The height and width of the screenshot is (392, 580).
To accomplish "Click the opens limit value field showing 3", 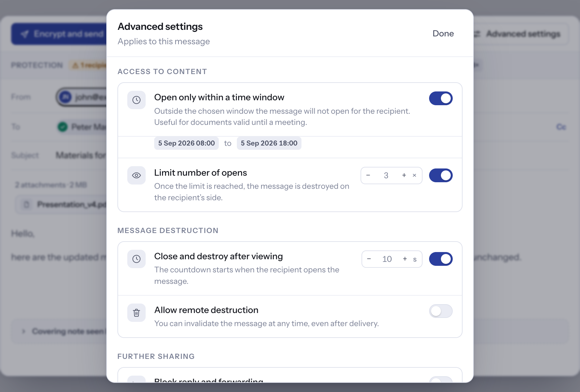I will click(386, 175).
